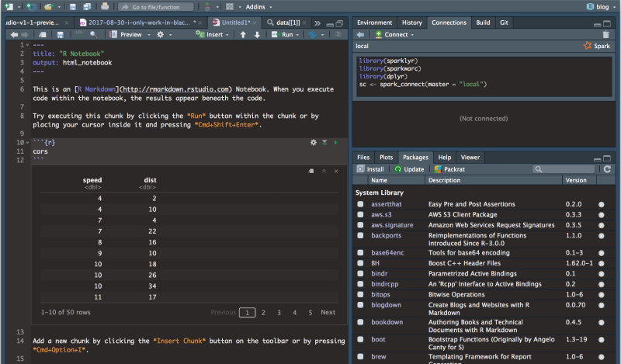Toggle the bitops package checkbox
Screen dimensions: 621x364
pyautogui.click(x=360, y=294)
